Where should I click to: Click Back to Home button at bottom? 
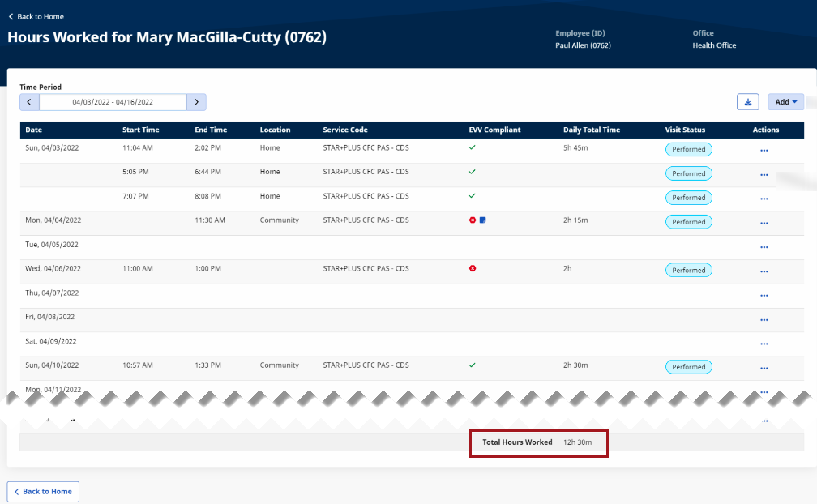[43, 491]
